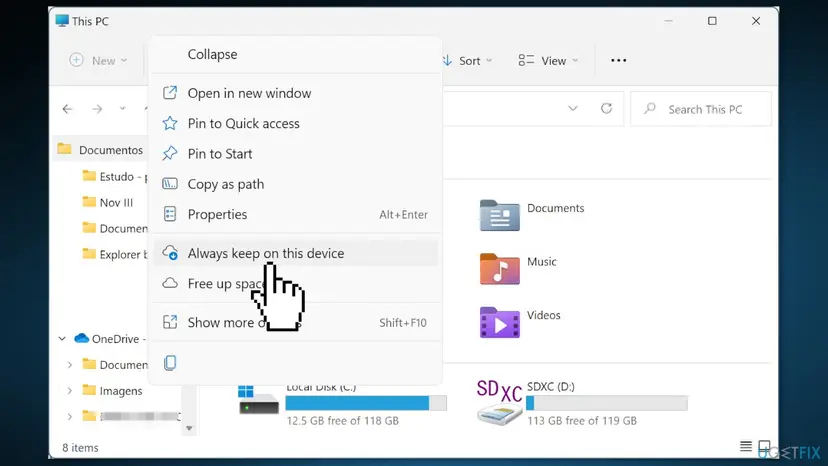Open recent locations chevron
The image size is (828, 466).
coord(123,108)
